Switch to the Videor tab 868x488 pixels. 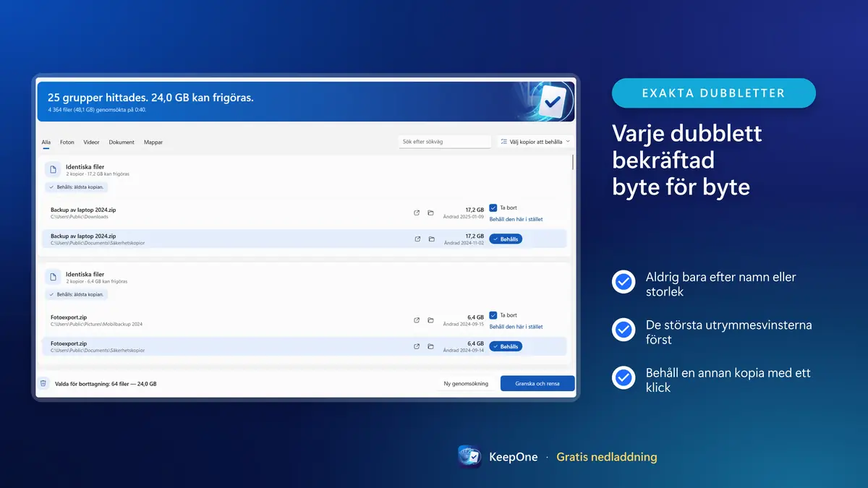click(92, 142)
